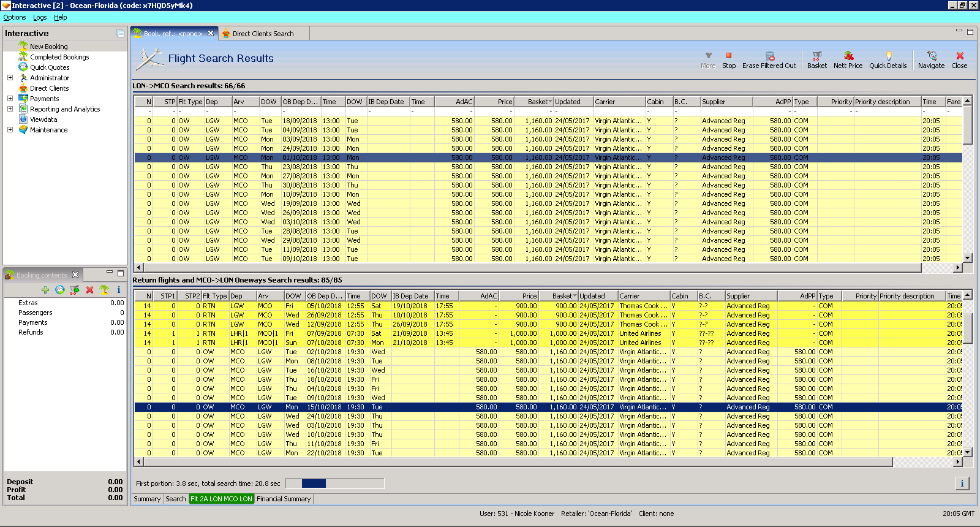Open the Direct Clients Search tab
The width and height of the screenshot is (980, 527).
click(263, 34)
